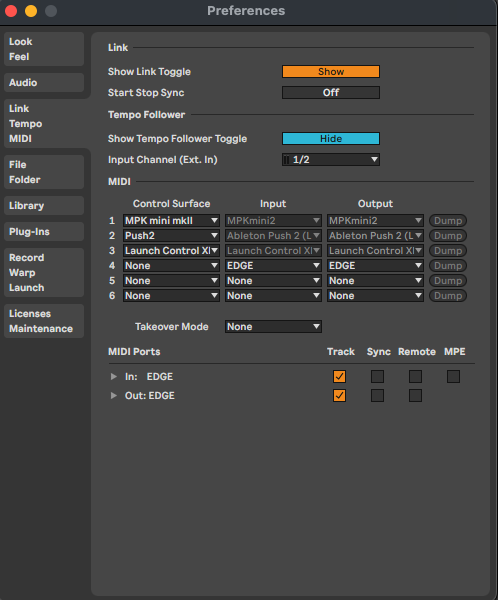Open the Licenses Maintenance tab
This screenshot has height=600, width=498.
(x=44, y=321)
